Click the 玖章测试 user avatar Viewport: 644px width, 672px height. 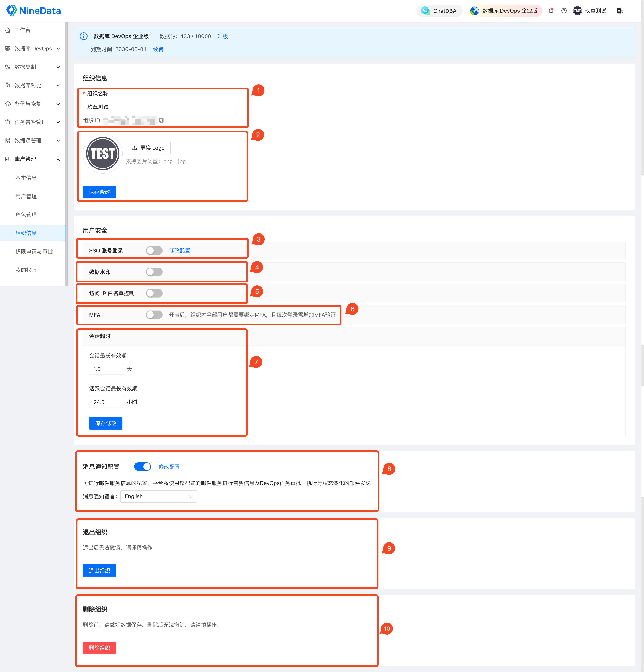tap(577, 11)
